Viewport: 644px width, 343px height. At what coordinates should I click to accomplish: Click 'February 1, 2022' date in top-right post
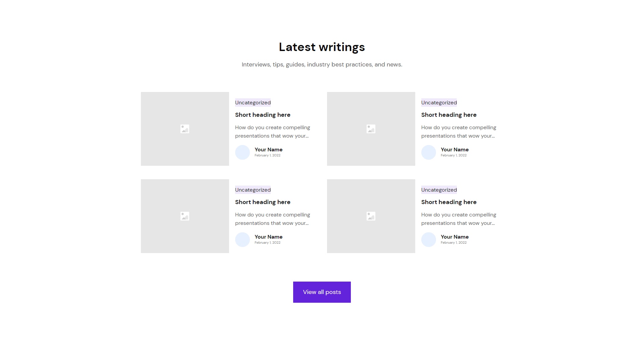pyautogui.click(x=453, y=155)
